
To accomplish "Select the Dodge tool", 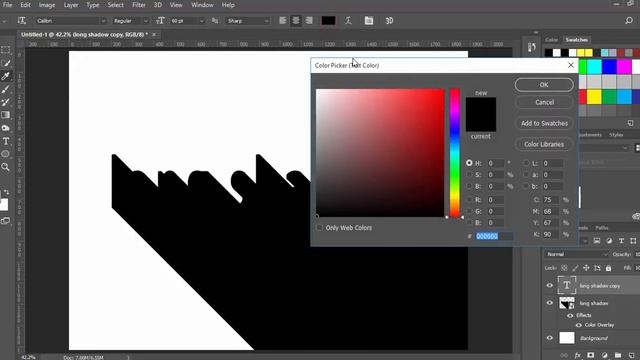I will pos(6,128).
